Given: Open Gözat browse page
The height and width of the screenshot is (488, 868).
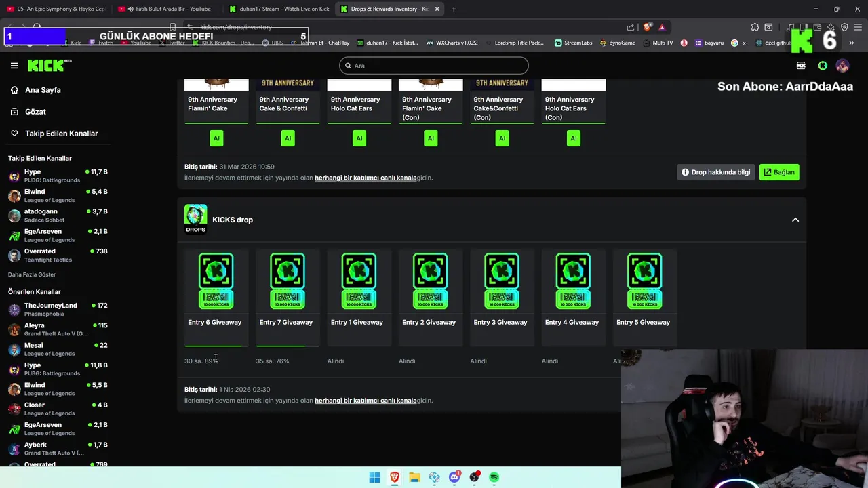Looking at the screenshot, I should pos(35,112).
